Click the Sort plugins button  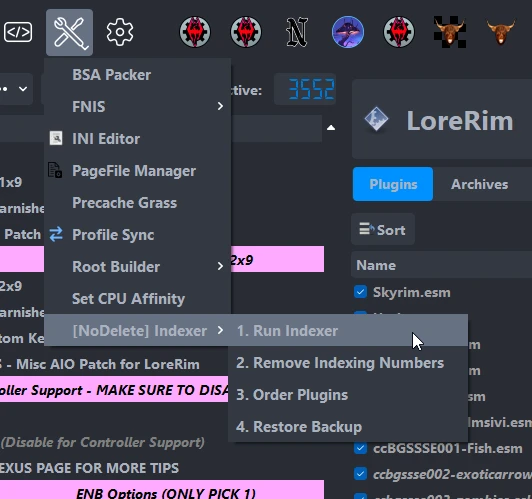(383, 230)
